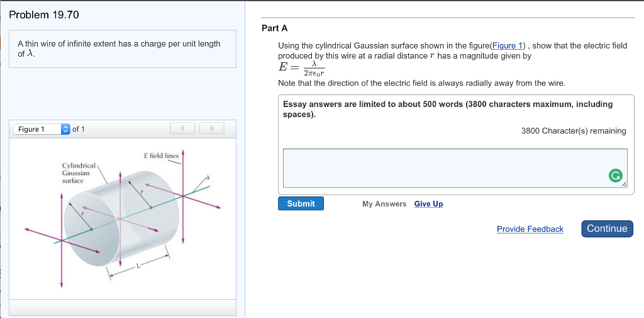Click the essay box resize handle
This screenshot has height=318, width=644.
click(624, 185)
